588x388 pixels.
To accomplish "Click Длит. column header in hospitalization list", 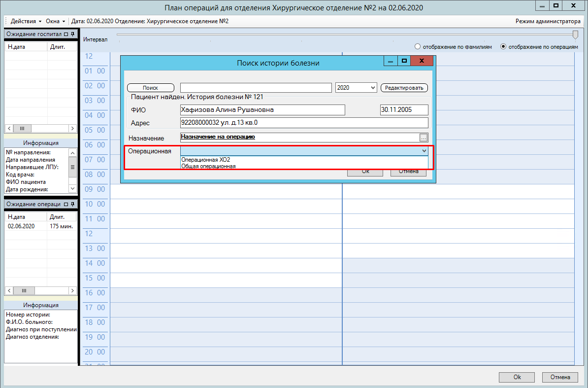I will (62, 47).
